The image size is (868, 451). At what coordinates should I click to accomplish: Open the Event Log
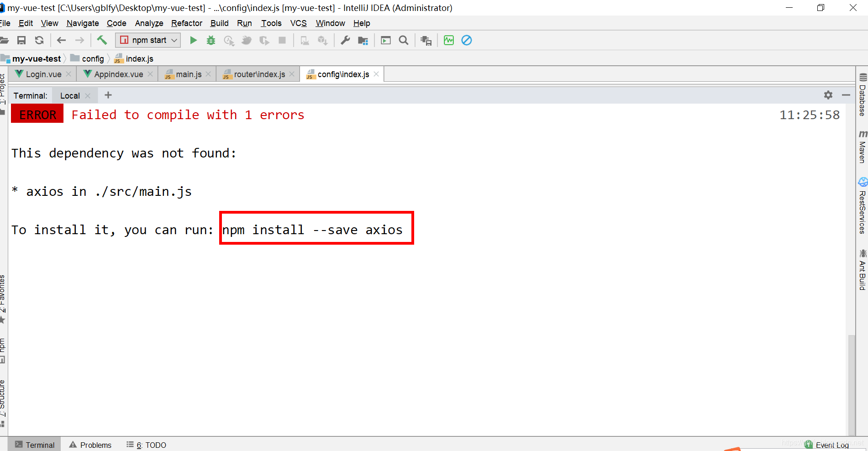(827, 445)
